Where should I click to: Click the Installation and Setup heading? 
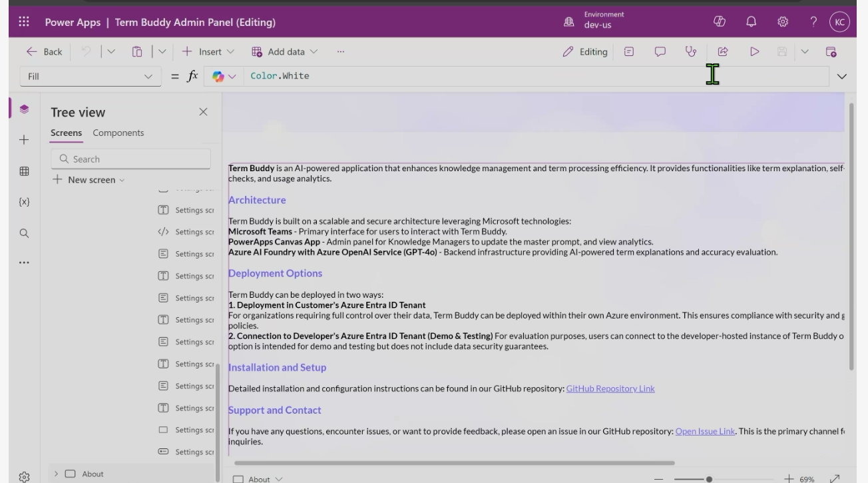(277, 367)
